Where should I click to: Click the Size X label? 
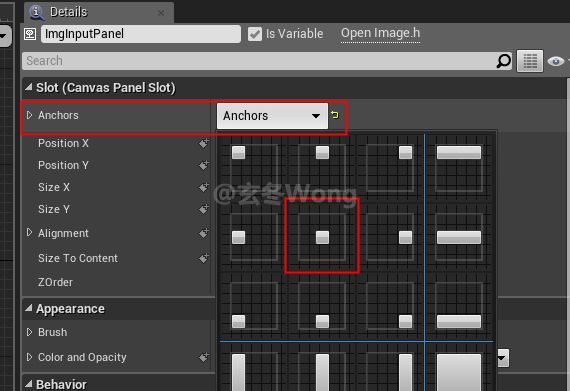click(x=54, y=187)
